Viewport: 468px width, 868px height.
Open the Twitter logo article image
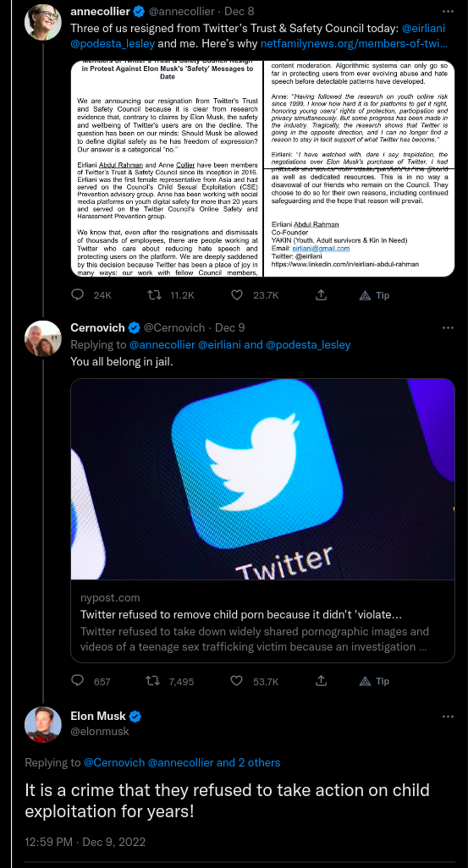(x=262, y=479)
